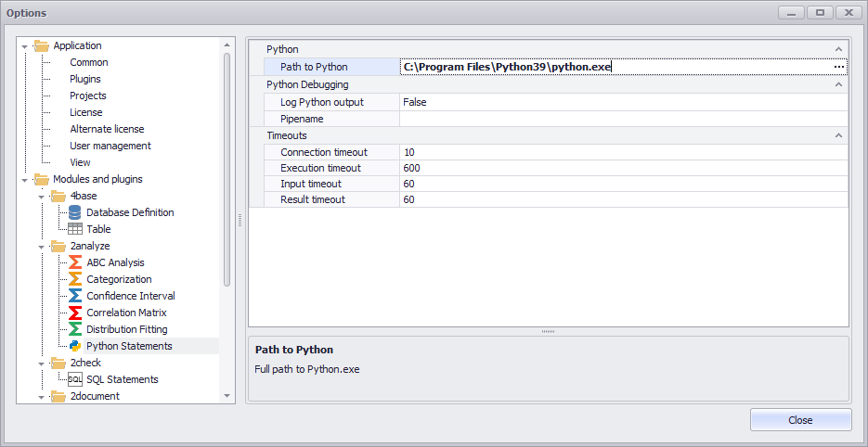Click the 2document folder icon
The image size is (868, 447).
coord(58,396)
